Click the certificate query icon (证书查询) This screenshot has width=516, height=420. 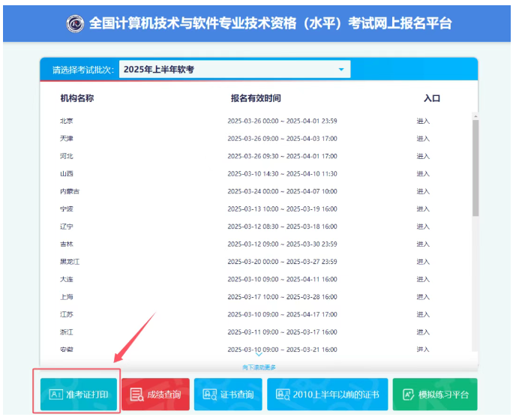(207, 394)
